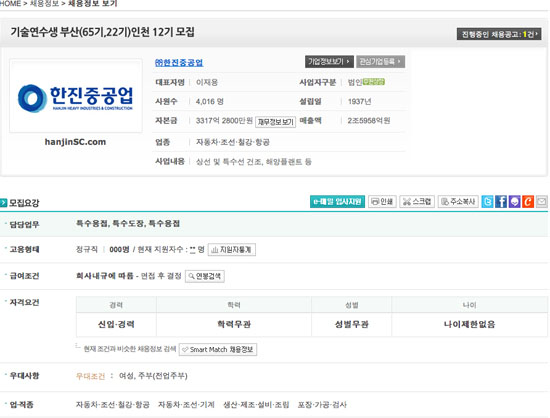Click the purple me2day share icon
This screenshot has width=550, height=418.
pyautogui.click(x=514, y=202)
